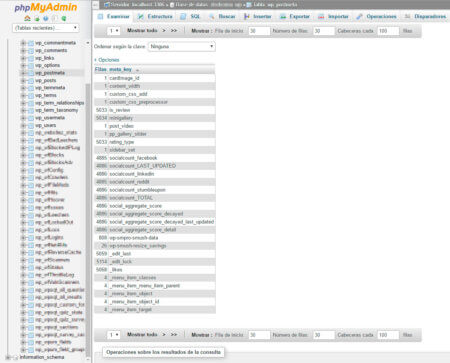Click the top Mostrar button
The height and width of the screenshot is (363, 450).
201,31
